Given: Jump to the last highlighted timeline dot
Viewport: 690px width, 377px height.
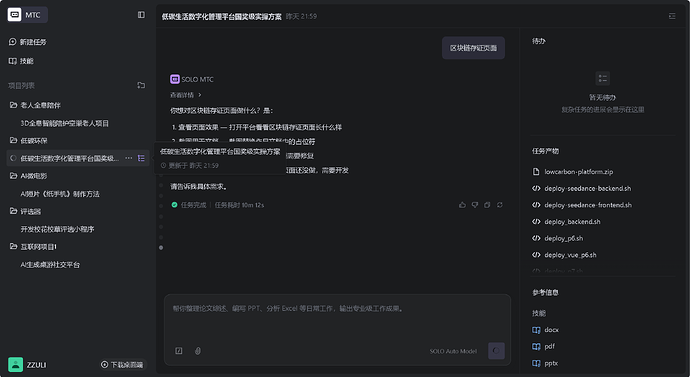Looking at the screenshot, I should tap(161, 248).
